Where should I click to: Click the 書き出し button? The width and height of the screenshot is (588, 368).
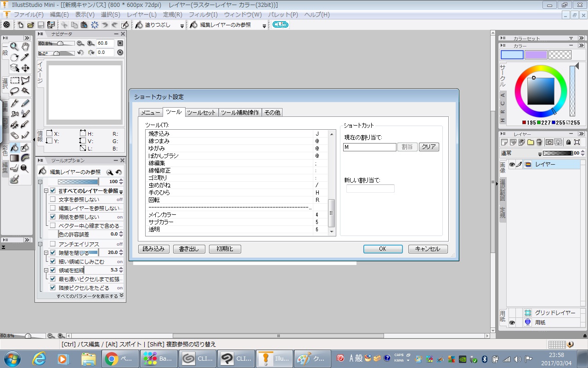coord(189,249)
